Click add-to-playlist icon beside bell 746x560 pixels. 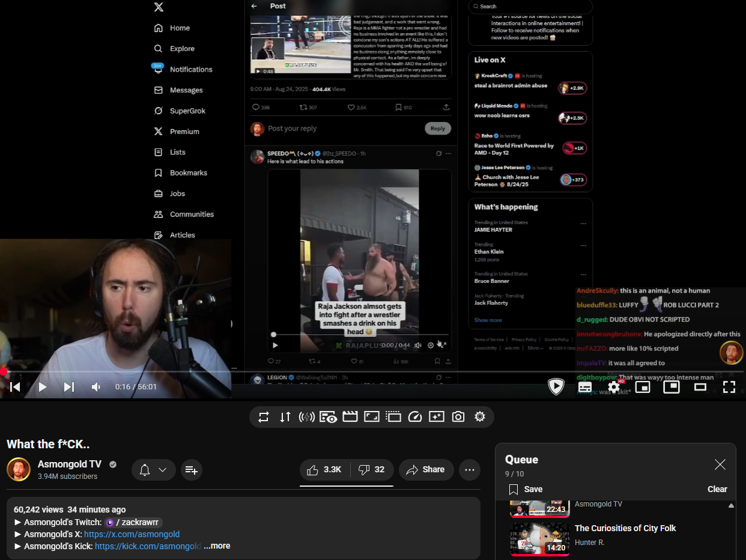tap(191, 470)
